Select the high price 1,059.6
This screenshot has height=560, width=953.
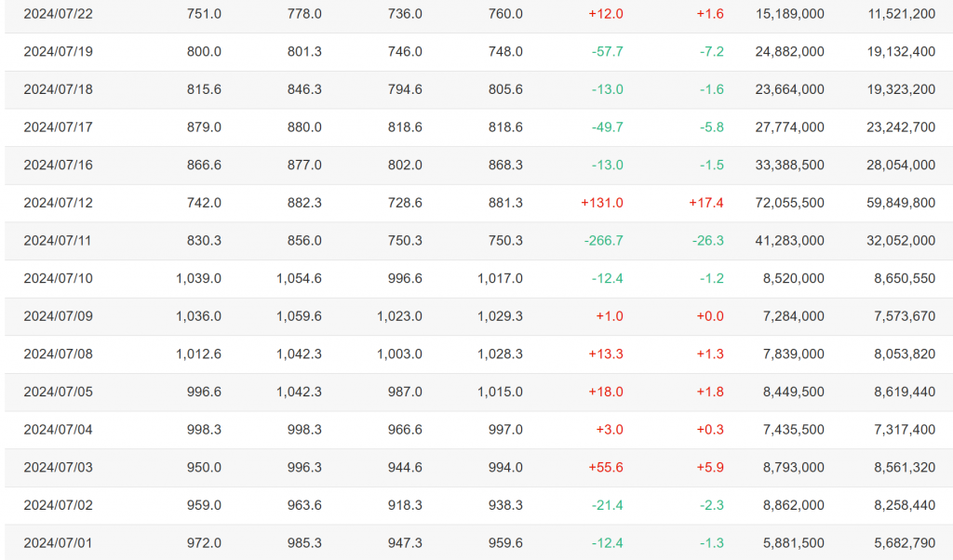click(299, 316)
